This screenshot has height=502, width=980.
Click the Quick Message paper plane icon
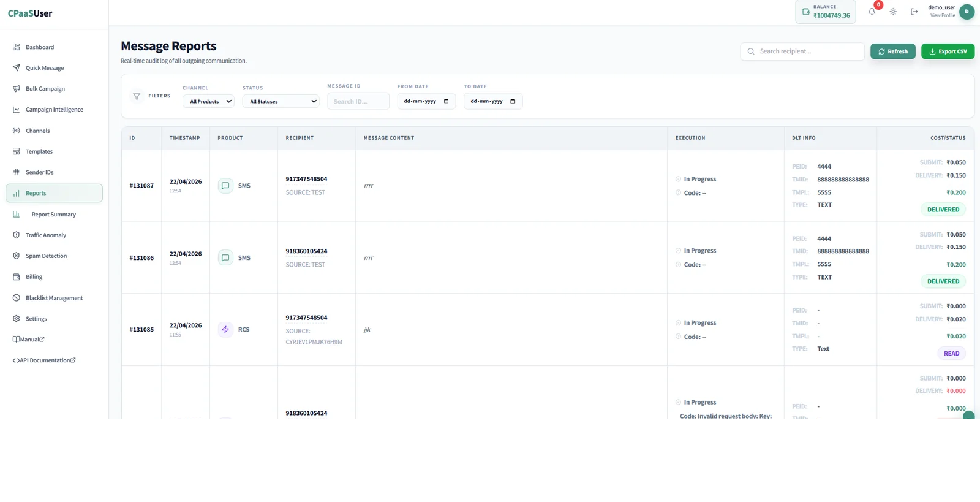pyautogui.click(x=17, y=68)
